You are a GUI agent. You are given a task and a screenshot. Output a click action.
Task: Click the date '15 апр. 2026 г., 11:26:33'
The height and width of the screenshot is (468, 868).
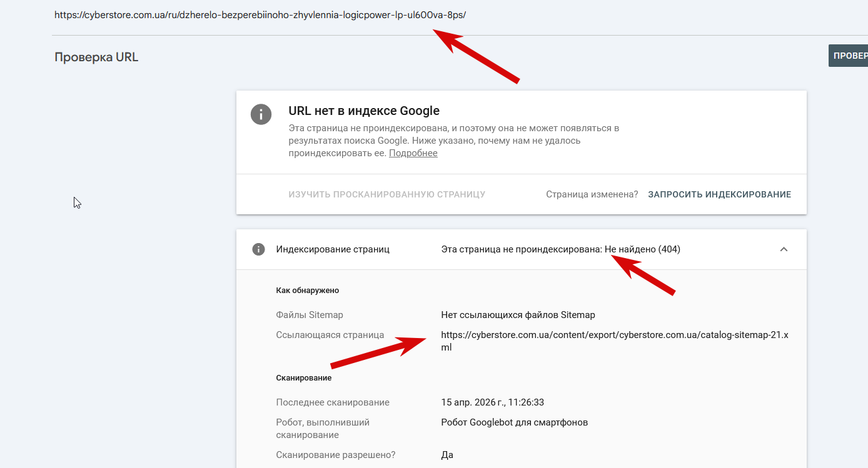tap(492, 402)
